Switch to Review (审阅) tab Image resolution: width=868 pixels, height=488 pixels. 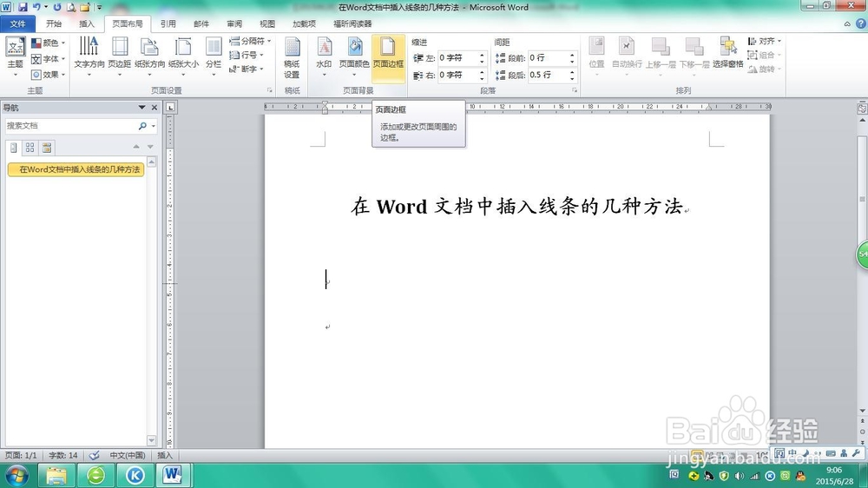pos(234,23)
